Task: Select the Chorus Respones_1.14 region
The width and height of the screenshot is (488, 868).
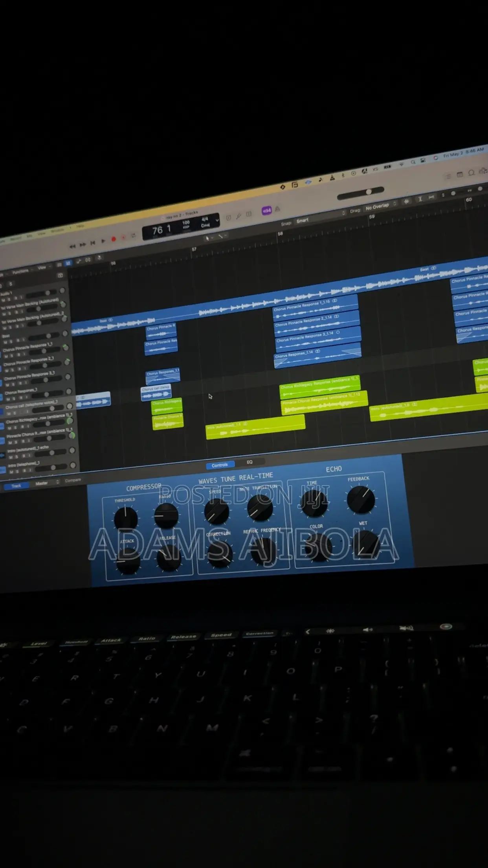Action: coord(317,355)
